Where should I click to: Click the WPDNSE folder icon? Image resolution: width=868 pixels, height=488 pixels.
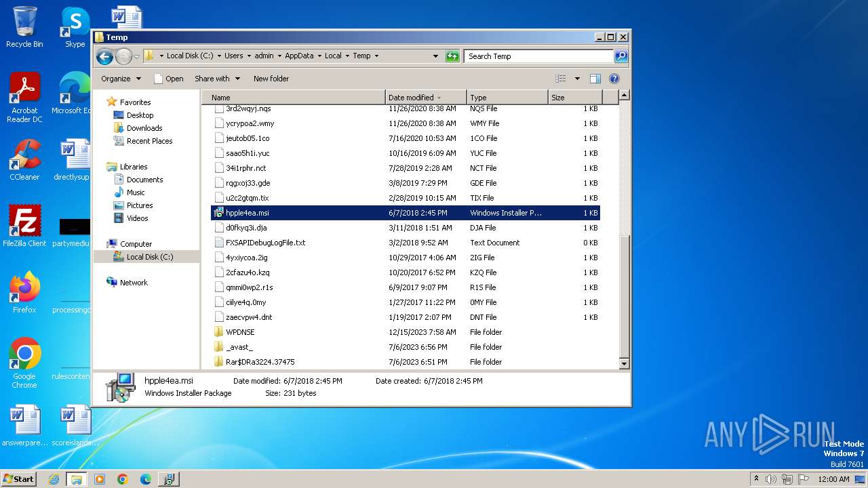(218, 332)
